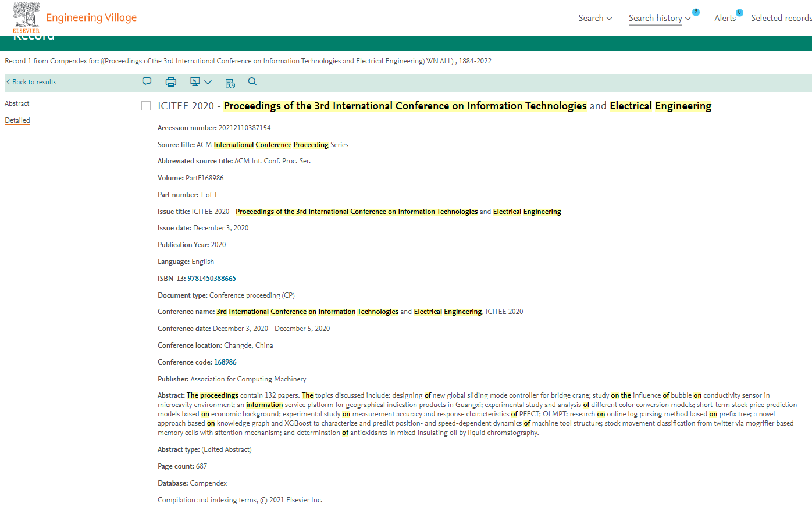Viewport: 812px width, 514px height.
Task: Click the abstract paragraph text
Action: click(x=477, y=414)
